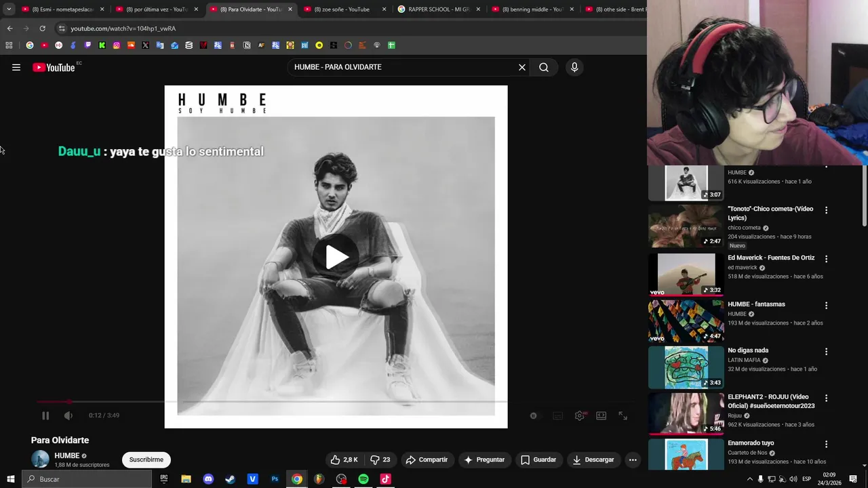Click the Compartir button
Screen dimensions: 868x488
click(x=427, y=460)
